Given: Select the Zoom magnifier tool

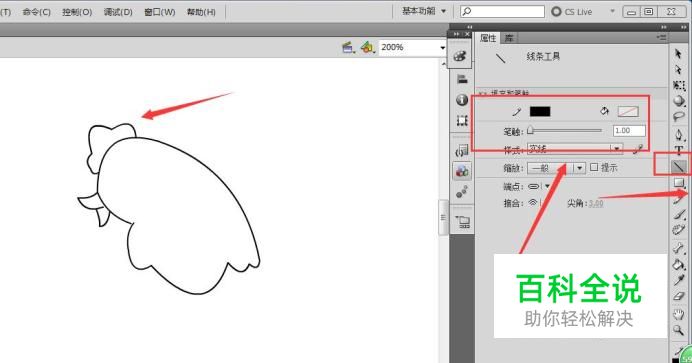Looking at the screenshot, I should [679, 330].
